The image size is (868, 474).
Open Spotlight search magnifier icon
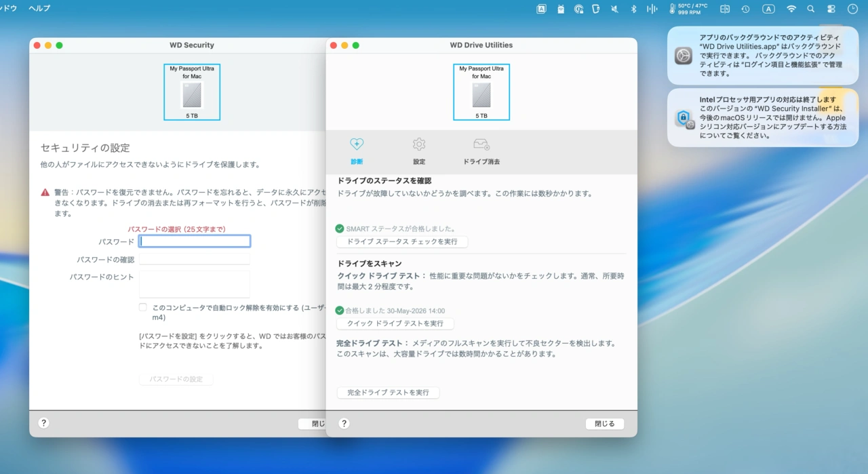click(811, 9)
